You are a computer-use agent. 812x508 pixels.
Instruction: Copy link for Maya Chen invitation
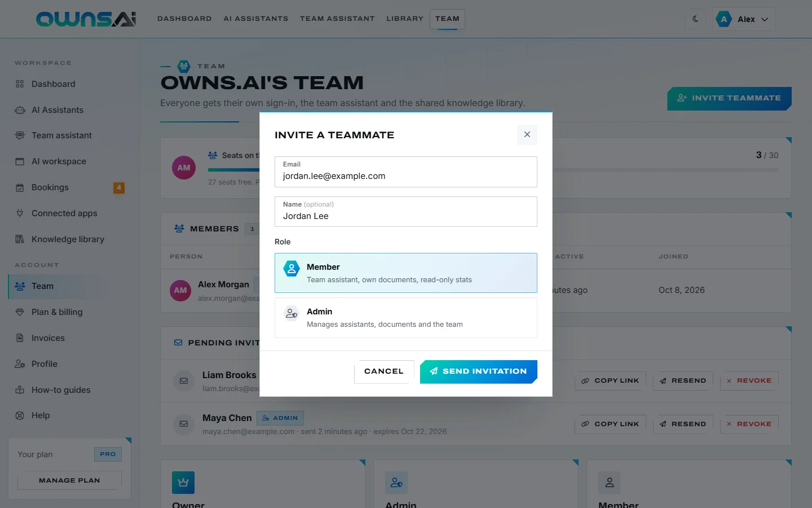pos(610,424)
